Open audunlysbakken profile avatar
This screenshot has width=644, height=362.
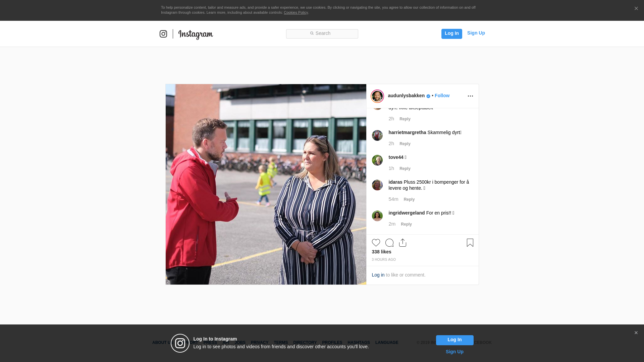click(377, 96)
